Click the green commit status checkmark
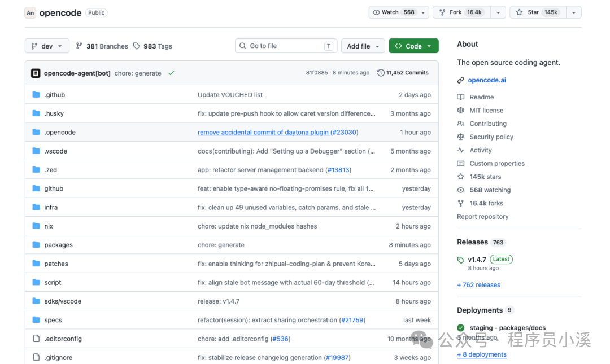 [171, 73]
